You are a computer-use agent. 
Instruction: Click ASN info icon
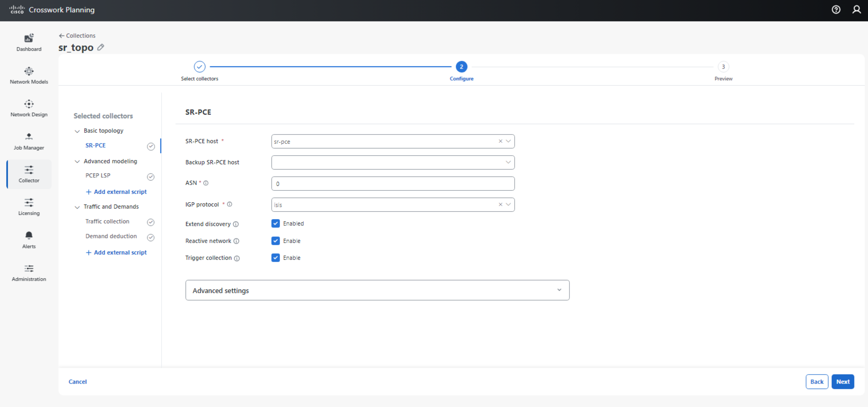pos(206,183)
